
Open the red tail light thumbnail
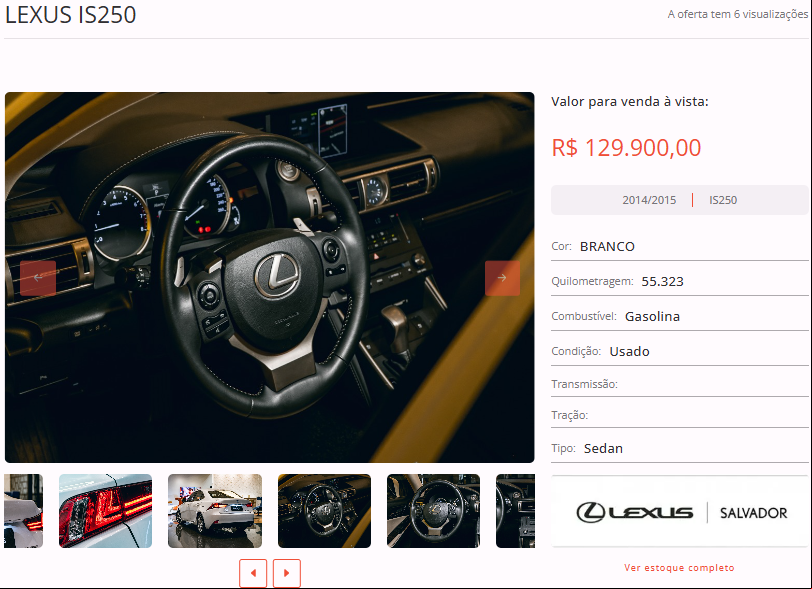106,511
